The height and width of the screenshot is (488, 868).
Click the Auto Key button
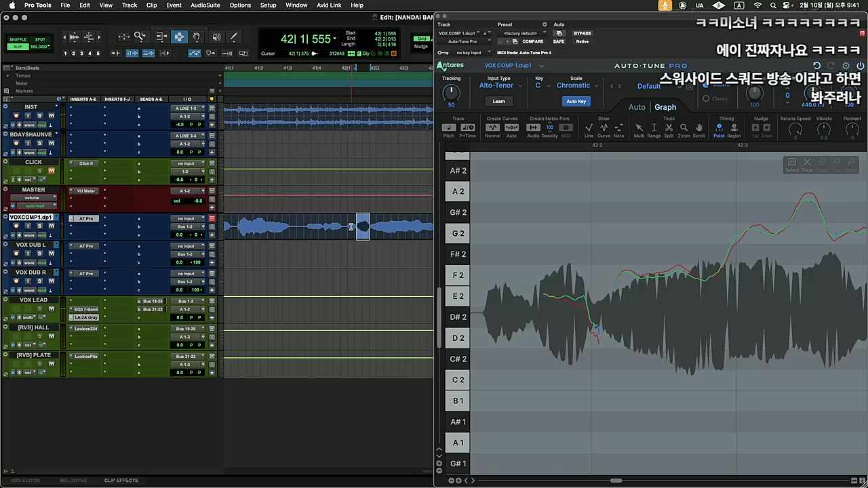tap(576, 101)
